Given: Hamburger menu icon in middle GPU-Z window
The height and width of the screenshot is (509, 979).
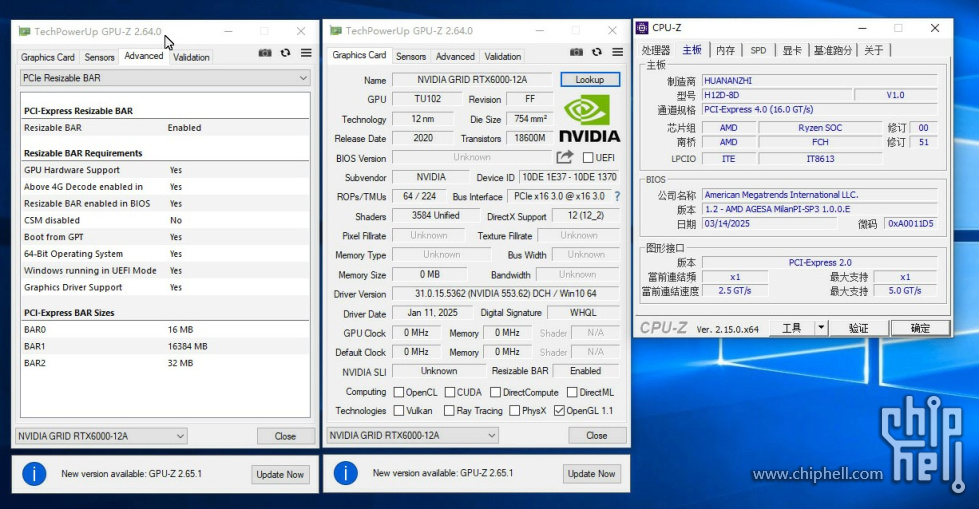Looking at the screenshot, I should pos(617,52).
